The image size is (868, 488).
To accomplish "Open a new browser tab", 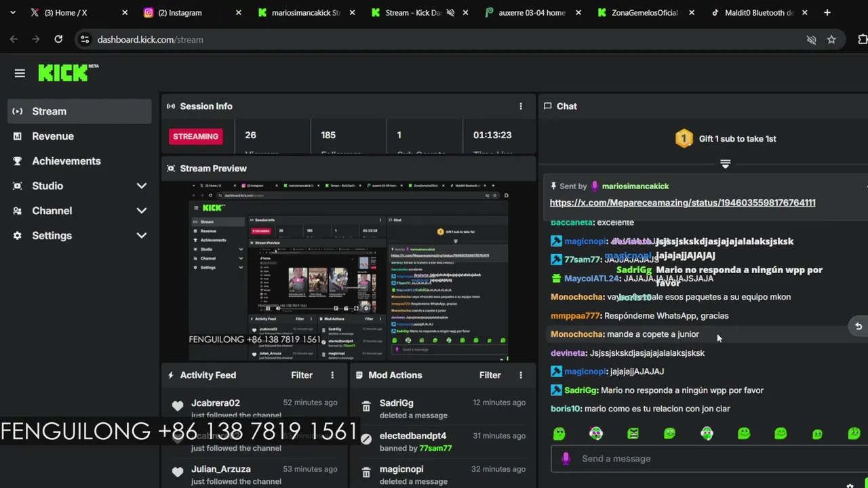I will point(827,12).
